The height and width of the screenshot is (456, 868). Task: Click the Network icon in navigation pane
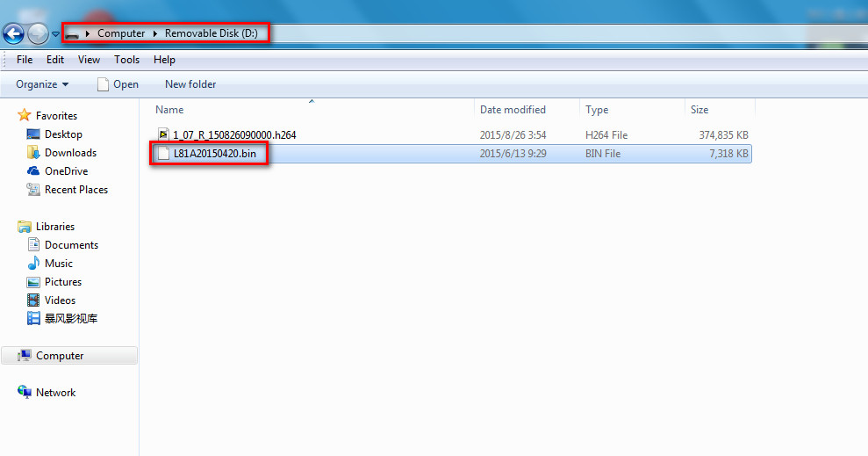25,393
